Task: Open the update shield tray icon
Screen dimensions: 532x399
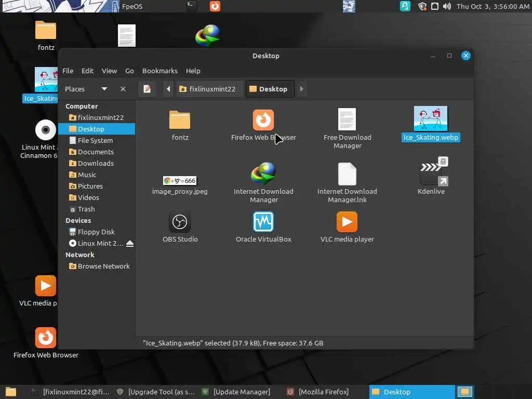Action: pyautogui.click(x=422, y=6)
